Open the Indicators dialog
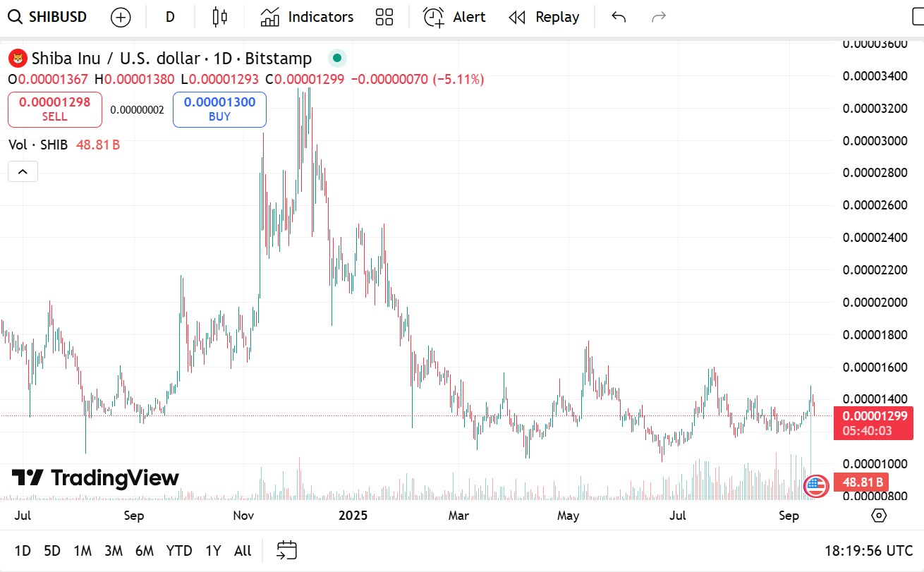 pos(307,17)
